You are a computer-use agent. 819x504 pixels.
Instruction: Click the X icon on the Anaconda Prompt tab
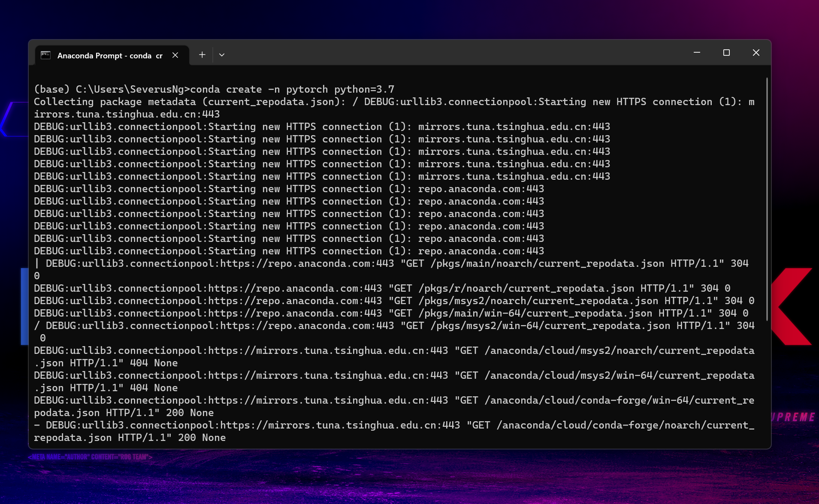(x=175, y=55)
